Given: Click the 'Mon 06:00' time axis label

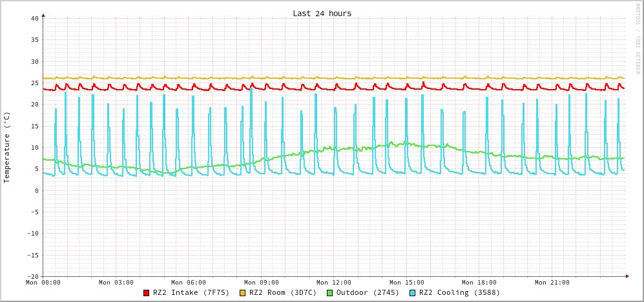Looking at the screenshot, I should point(189,282).
